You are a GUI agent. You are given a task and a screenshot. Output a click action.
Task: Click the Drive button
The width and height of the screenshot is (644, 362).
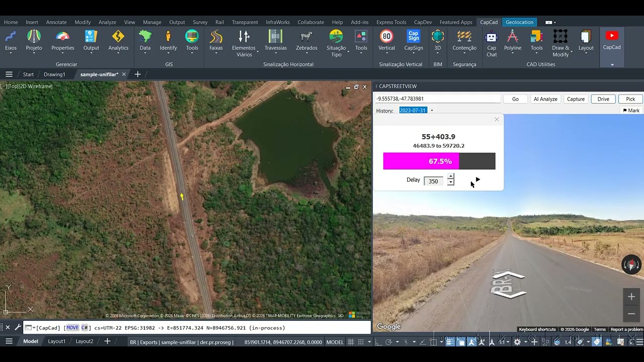coord(603,99)
